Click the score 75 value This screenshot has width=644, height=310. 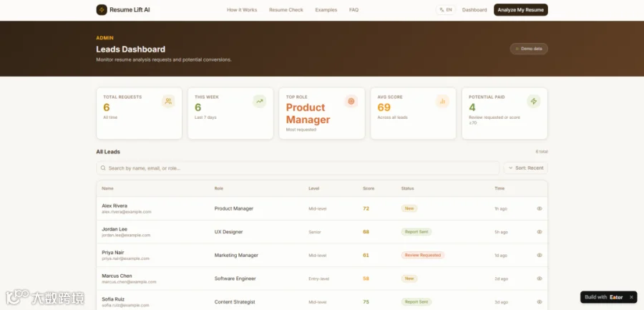click(x=366, y=302)
